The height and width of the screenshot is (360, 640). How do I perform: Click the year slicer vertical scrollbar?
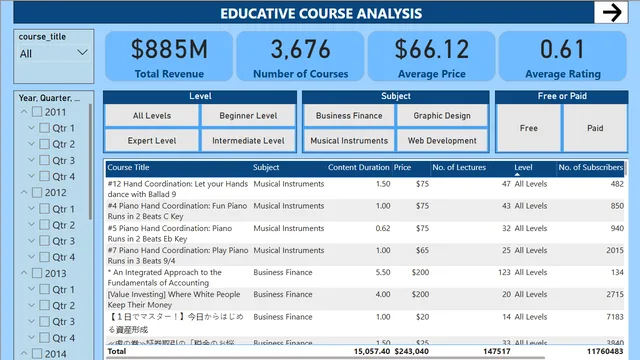pos(90,162)
